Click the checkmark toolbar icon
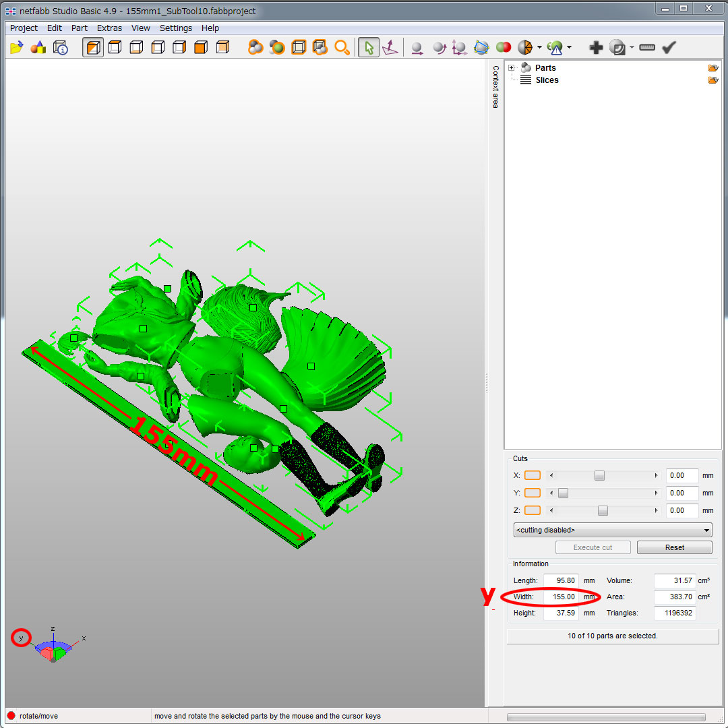 669,47
